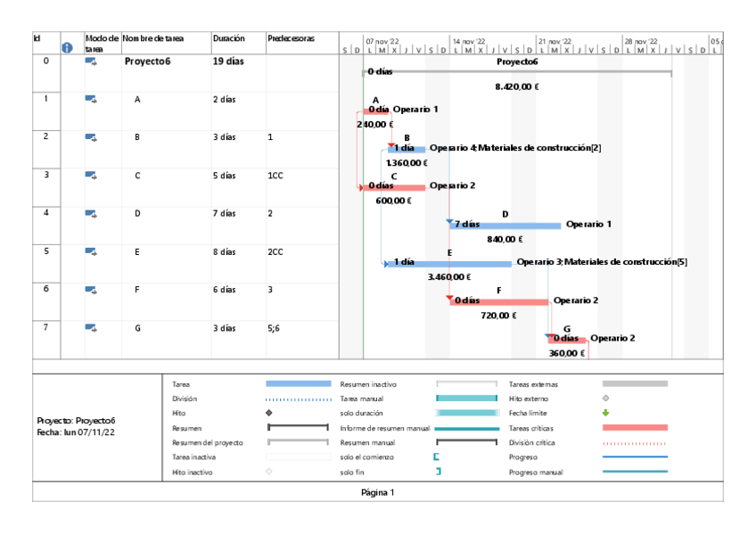Click task mode icon for Proyecto6 row
This screenshot has height=534, width=756.
[91, 62]
